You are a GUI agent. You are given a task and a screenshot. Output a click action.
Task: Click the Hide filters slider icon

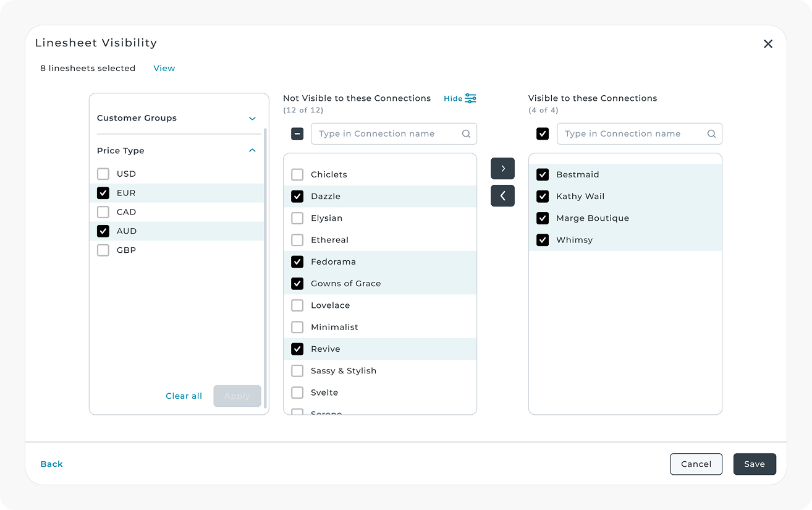click(x=470, y=98)
